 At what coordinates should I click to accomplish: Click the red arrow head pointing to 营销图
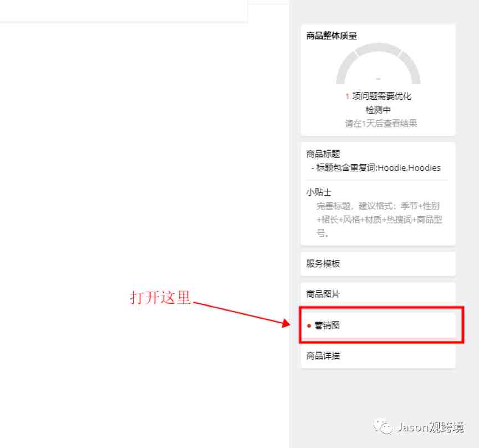tap(286, 323)
